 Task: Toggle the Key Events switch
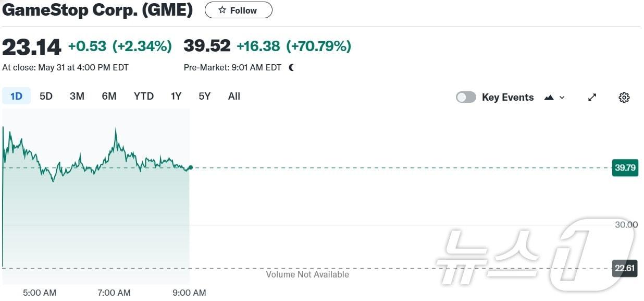[466, 98]
